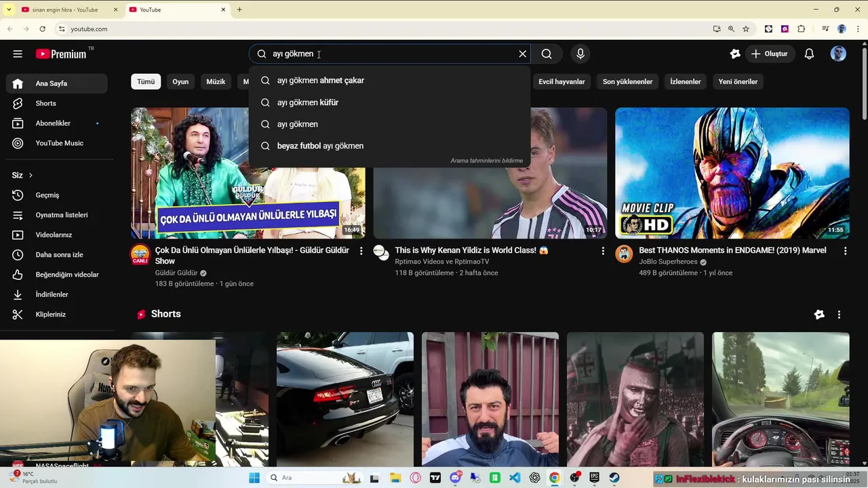The width and height of the screenshot is (868, 488).
Task: Click in the search input field
Action: point(390,54)
